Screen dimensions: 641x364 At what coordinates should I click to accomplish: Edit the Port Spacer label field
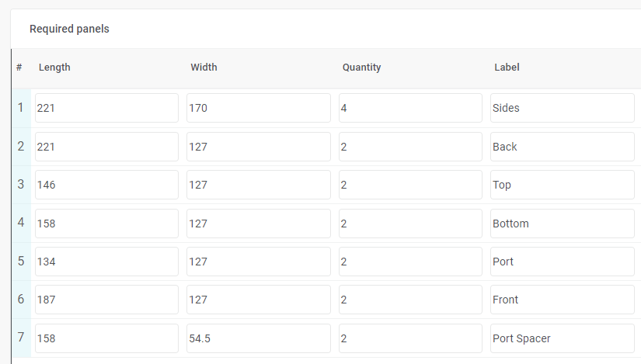click(562, 338)
